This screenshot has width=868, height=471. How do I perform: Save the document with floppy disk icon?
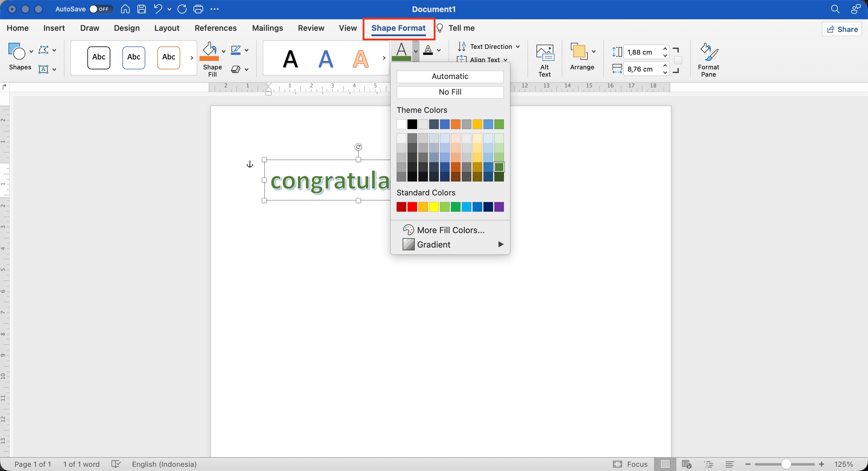pyautogui.click(x=142, y=9)
